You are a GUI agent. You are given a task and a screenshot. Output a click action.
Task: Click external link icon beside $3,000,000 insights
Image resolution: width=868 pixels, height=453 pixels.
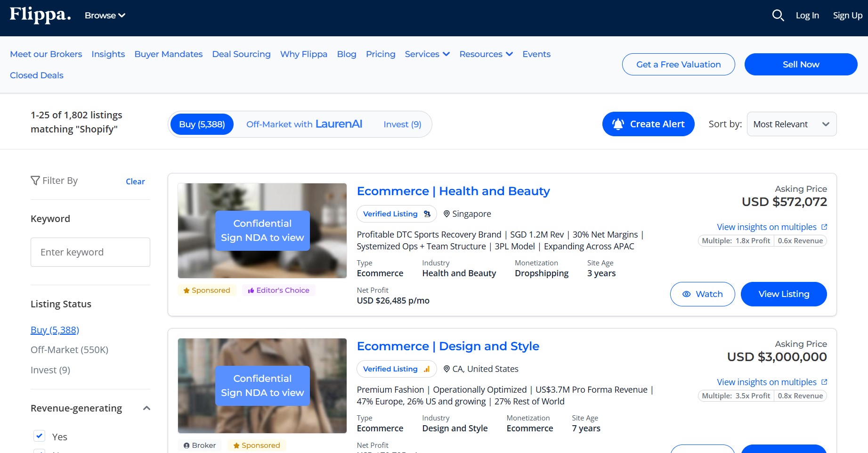point(824,382)
